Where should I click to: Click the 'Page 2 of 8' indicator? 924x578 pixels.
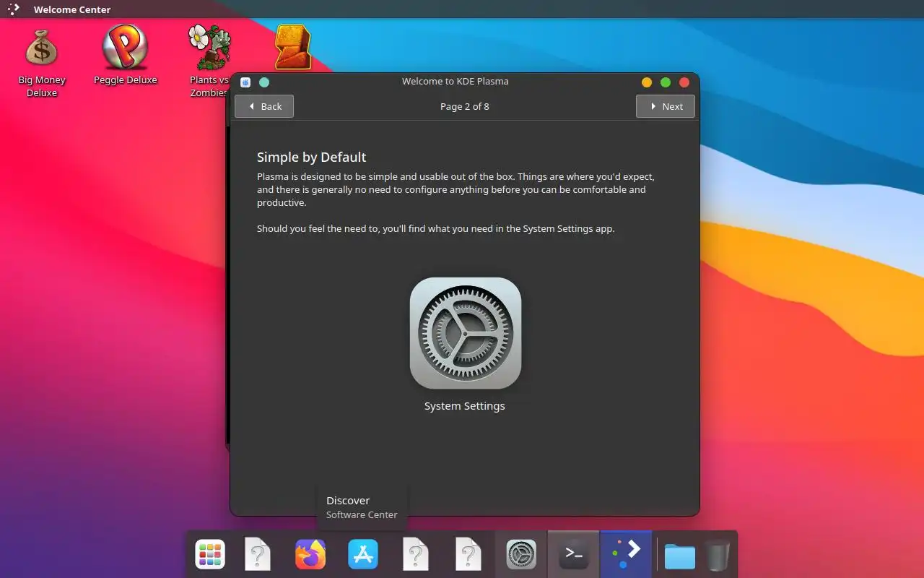(x=465, y=106)
